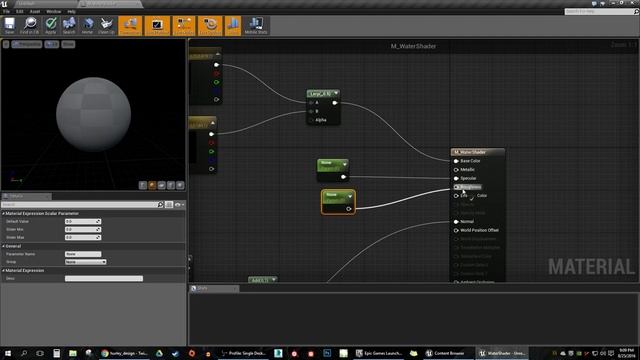Toggle Live Preview in the toolbar
The image size is (640, 360).
coord(157,25)
